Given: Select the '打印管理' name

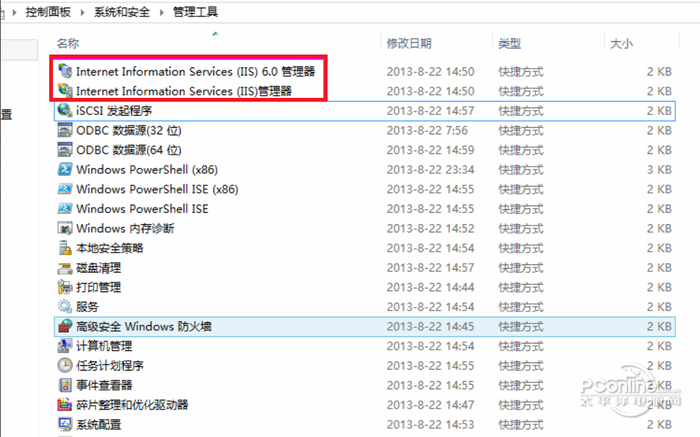Looking at the screenshot, I should pyautogui.click(x=99, y=287).
